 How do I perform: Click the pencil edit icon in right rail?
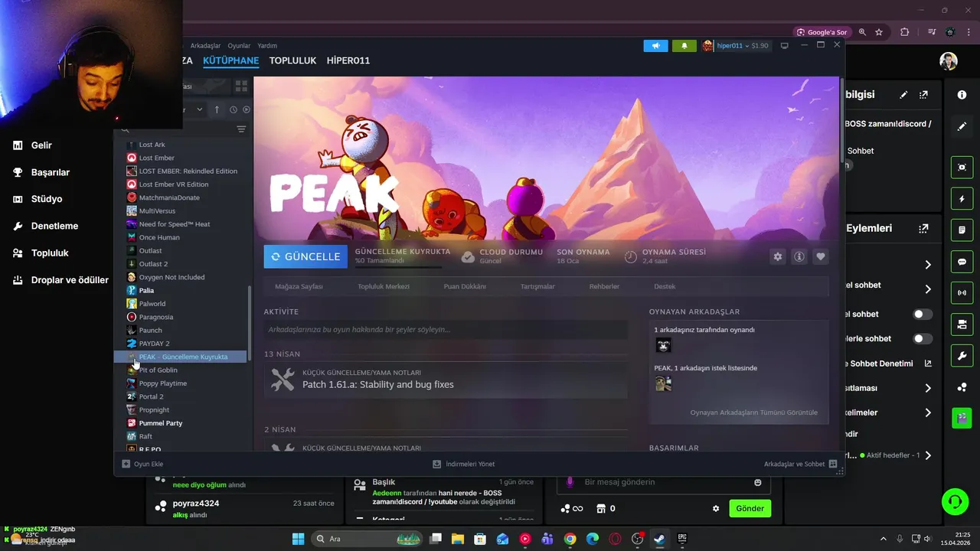[962, 126]
